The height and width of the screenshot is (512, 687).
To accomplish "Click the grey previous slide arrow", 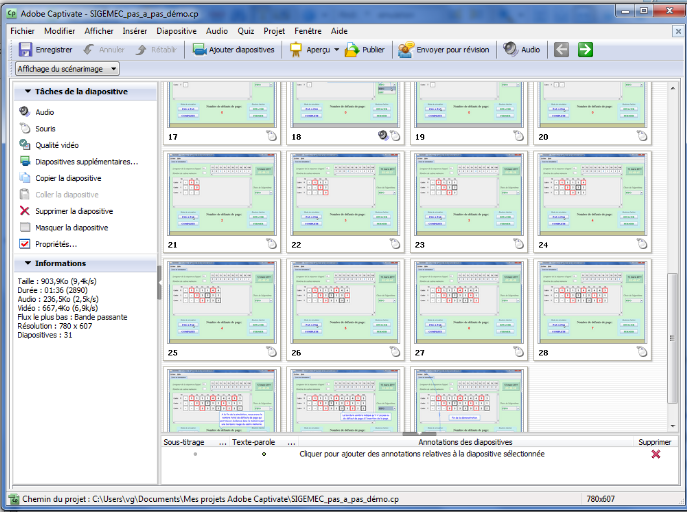I will [561, 49].
